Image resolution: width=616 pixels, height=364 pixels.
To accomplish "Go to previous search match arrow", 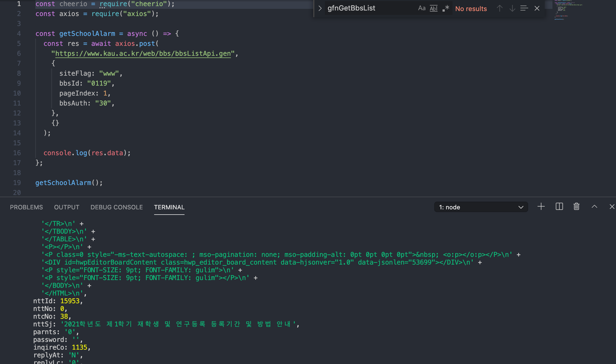I will click(x=499, y=8).
